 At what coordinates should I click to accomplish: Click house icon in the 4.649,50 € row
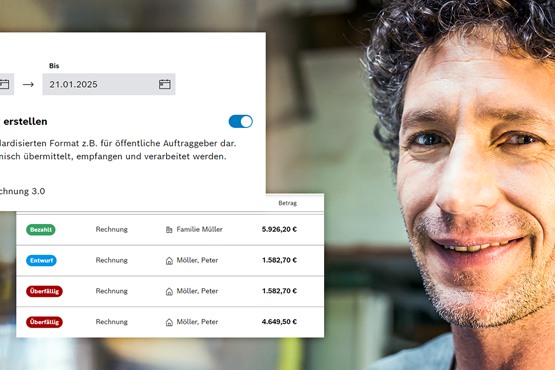tap(169, 322)
